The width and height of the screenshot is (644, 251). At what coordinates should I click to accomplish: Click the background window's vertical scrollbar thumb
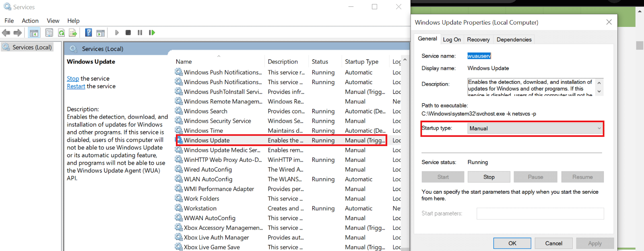pos(640,45)
